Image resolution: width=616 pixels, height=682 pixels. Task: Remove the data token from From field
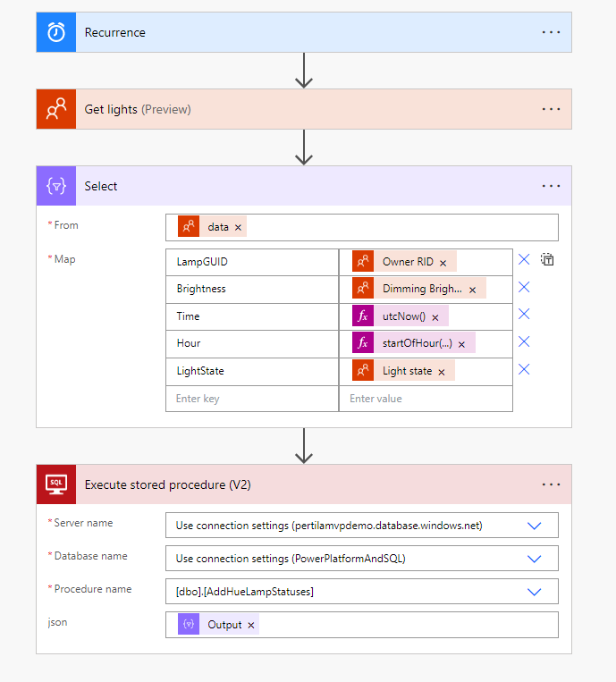click(238, 228)
